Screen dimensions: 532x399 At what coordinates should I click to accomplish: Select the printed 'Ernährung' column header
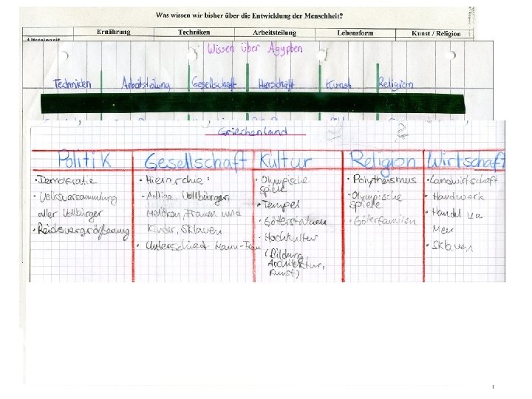coord(114,32)
